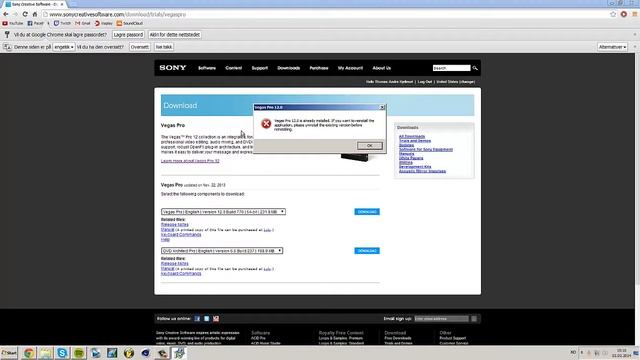The image size is (640, 360).
Task: Open Chrome from the taskbar
Action: 29,353
